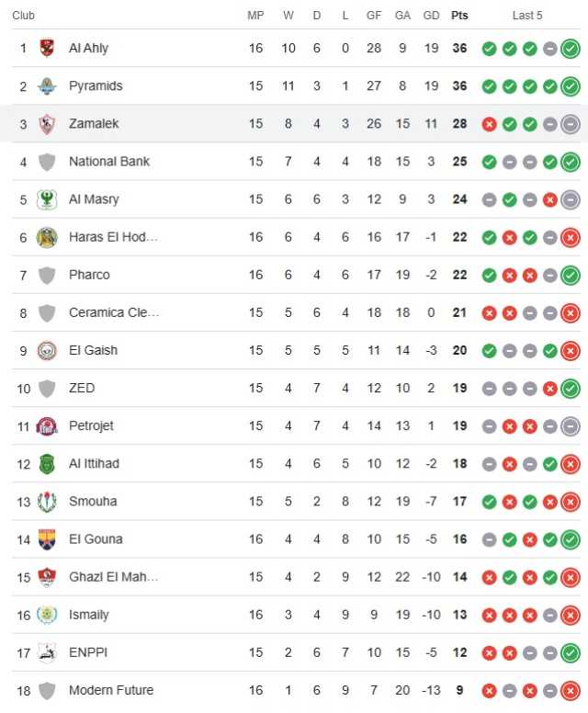
Task: Open the National Bank team link
Action: [109, 162]
